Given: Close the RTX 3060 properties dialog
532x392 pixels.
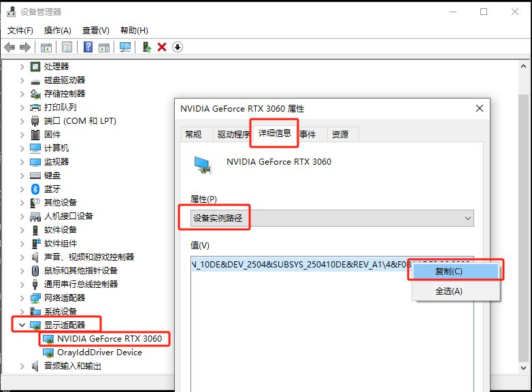Looking at the screenshot, I should 480,109.
